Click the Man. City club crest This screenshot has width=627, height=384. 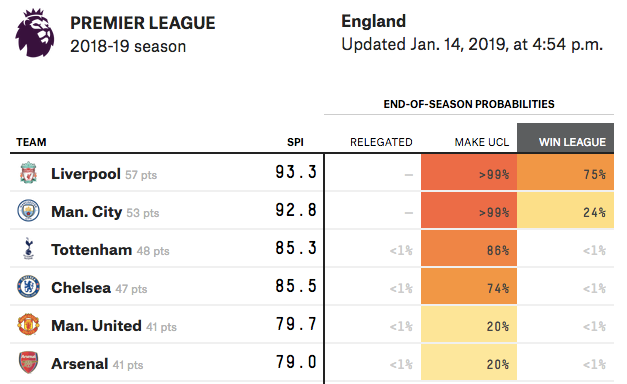click(28, 211)
